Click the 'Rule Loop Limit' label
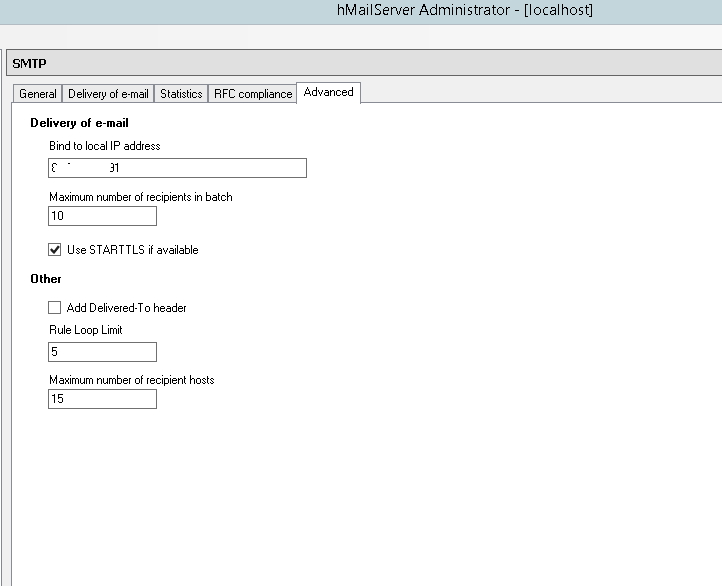Screen dimensions: 722x586 point(86,330)
